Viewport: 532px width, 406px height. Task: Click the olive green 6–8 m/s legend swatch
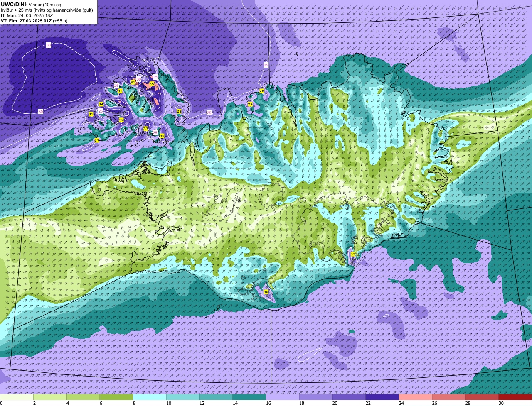click(x=116, y=397)
